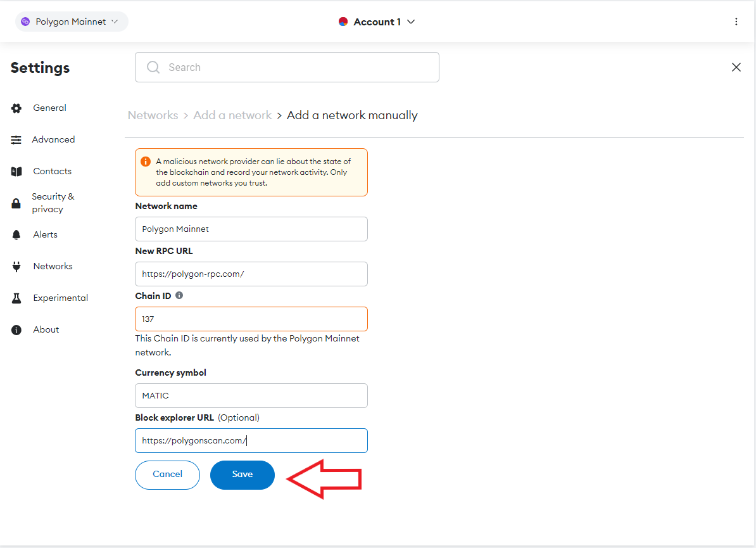Open Networks settings tab
756x548 pixels.
[x=53, y=266]
